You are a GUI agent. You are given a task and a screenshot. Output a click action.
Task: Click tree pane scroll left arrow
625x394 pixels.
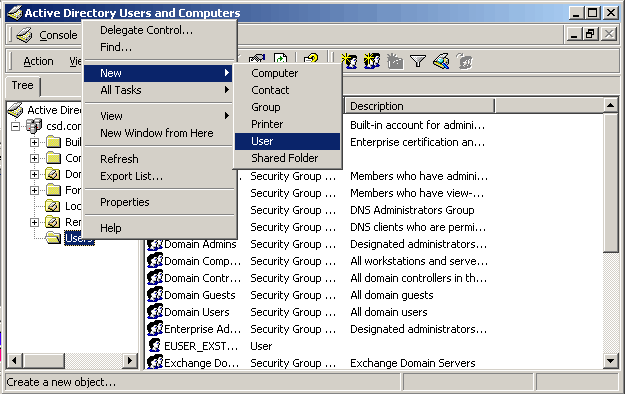[x=14, y=361]
